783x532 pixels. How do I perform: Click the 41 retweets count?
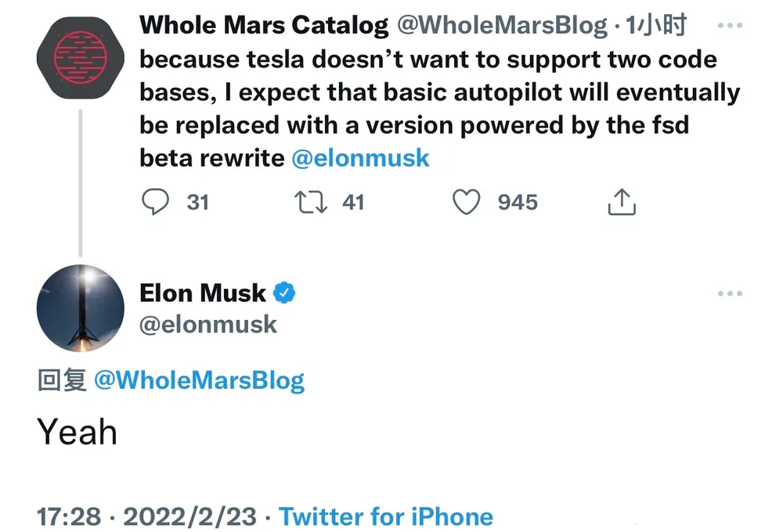(353, 202)
